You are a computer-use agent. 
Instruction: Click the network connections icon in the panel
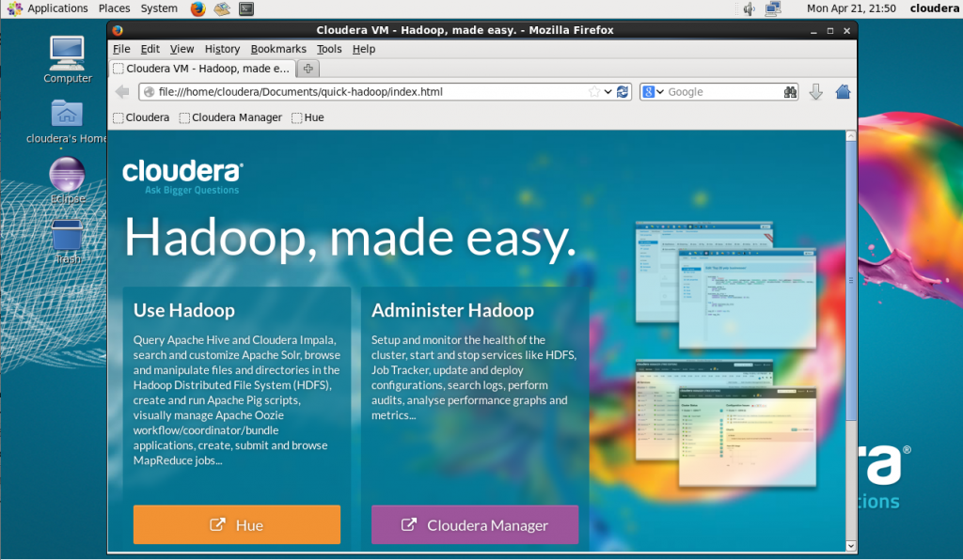(x=773, y=8)
